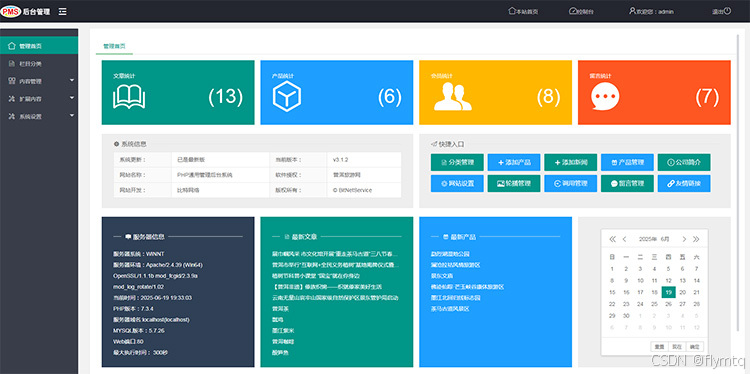Click the Web端口 80 line
The image size is (750, 374).
(128, 341)
